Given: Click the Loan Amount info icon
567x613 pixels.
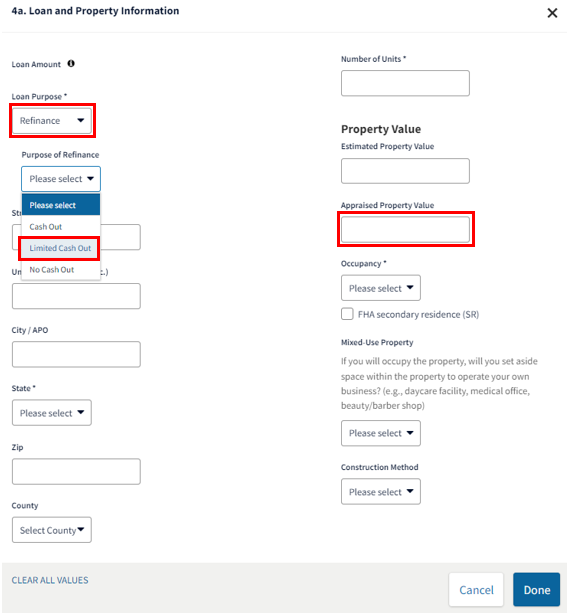Looking at the screenshot, I should (x=71, y=63).
